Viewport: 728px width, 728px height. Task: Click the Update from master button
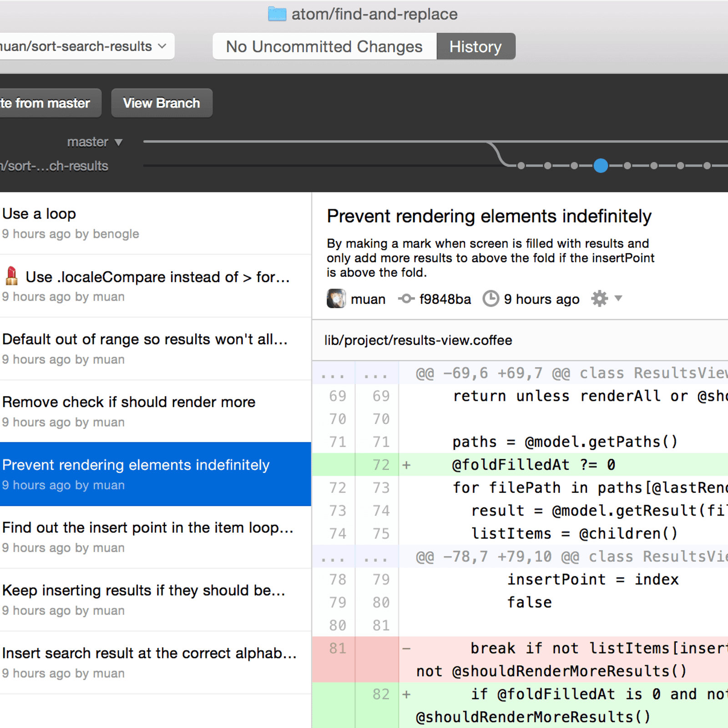[50, 103]
